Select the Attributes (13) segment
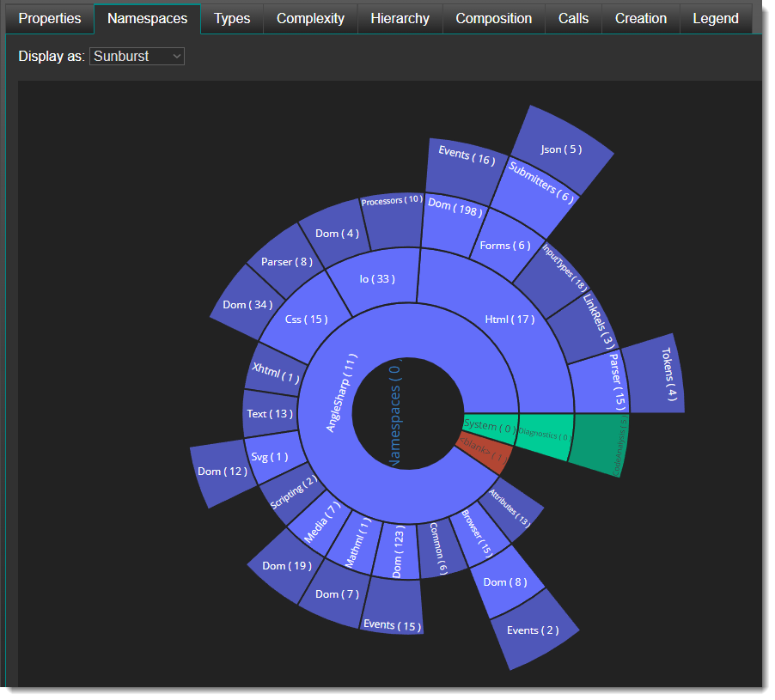The height and width of the screenshot is (700, 775). (x=510, y=508)
